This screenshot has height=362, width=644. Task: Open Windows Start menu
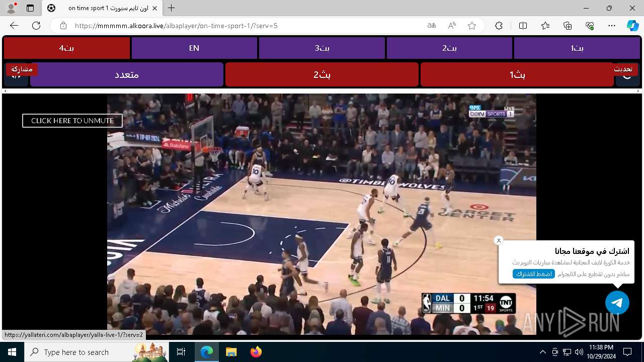(12, 352)
